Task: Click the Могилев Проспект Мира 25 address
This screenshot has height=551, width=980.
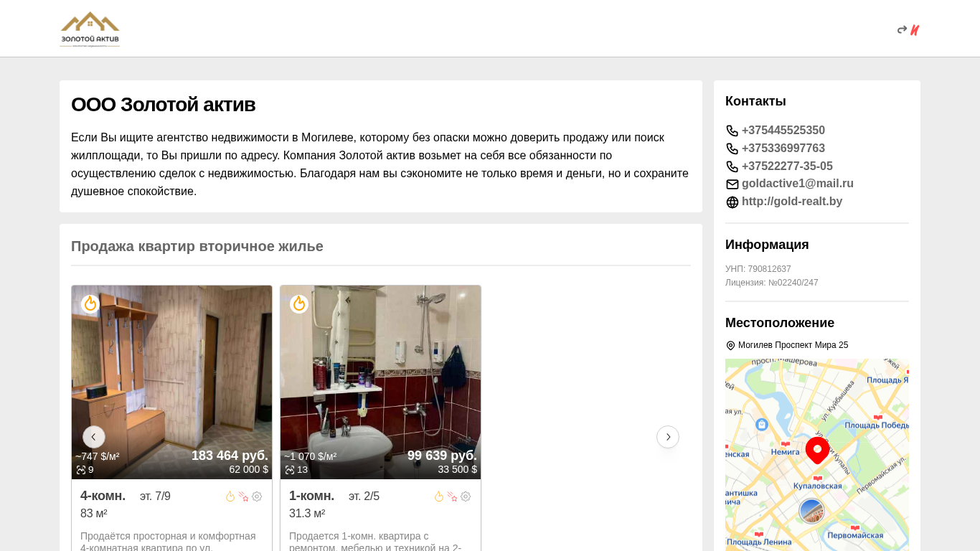Action: [793, 345]
